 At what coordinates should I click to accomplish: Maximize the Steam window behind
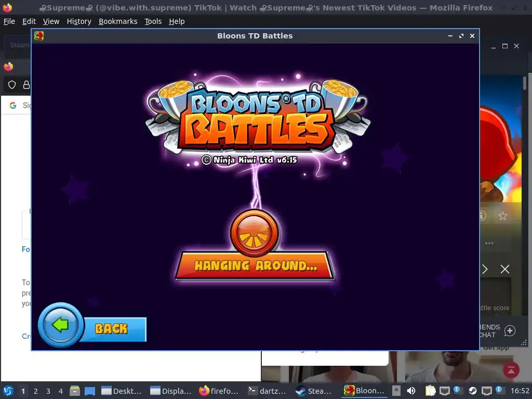tap(505, 46)
